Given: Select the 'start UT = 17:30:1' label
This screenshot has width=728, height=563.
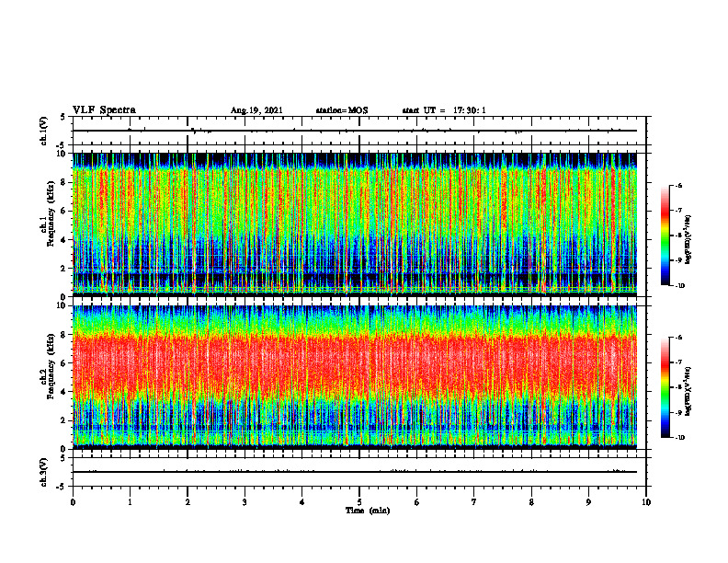Looking at the screenshot, I should (x=444, y=110).
